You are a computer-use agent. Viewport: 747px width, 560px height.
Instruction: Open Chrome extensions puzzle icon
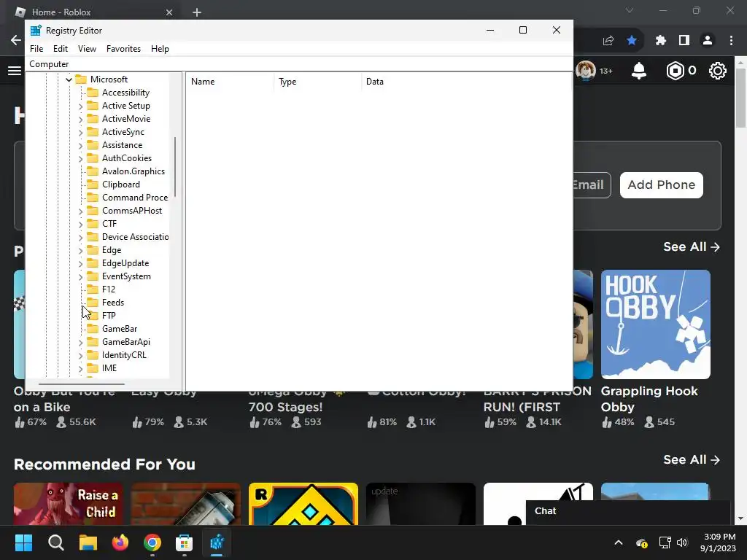click(x=660, y=41)
